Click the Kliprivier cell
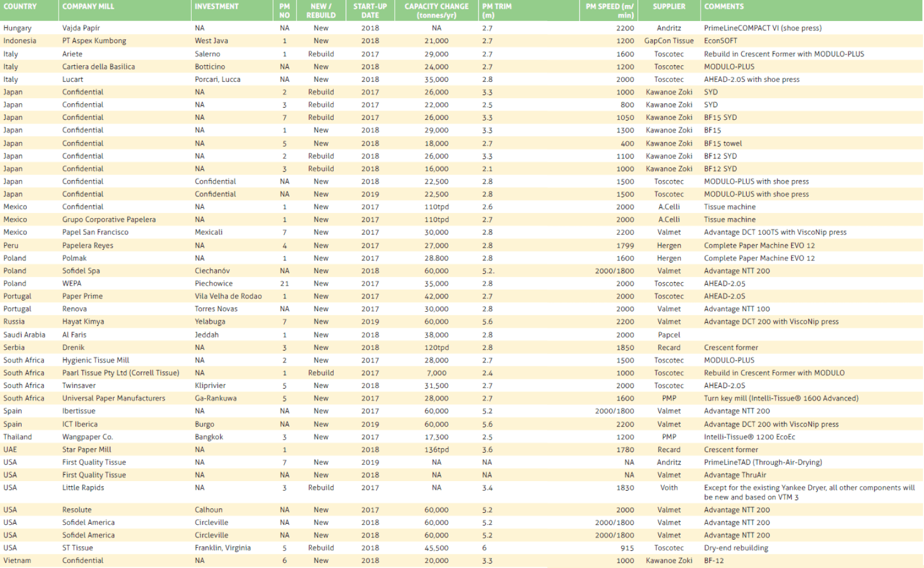This screenshot has height=568, width=924. click(210, 386)
